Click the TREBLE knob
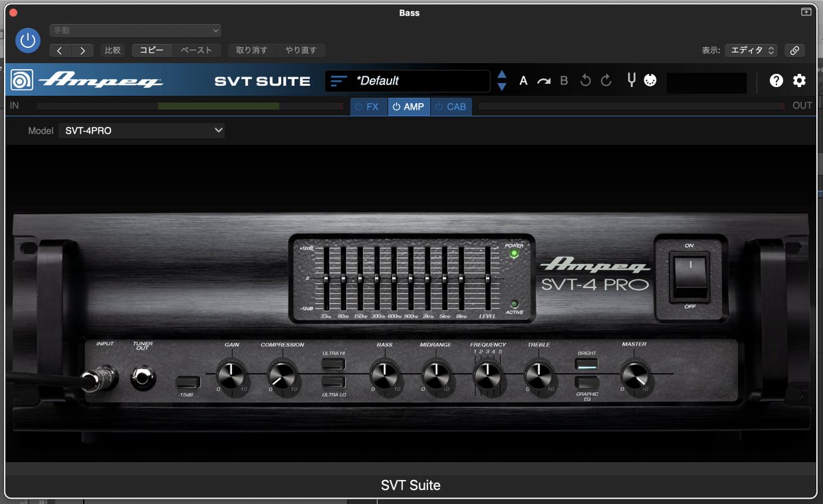Screen dimensions: 823x504 click(x=538, y=374)
